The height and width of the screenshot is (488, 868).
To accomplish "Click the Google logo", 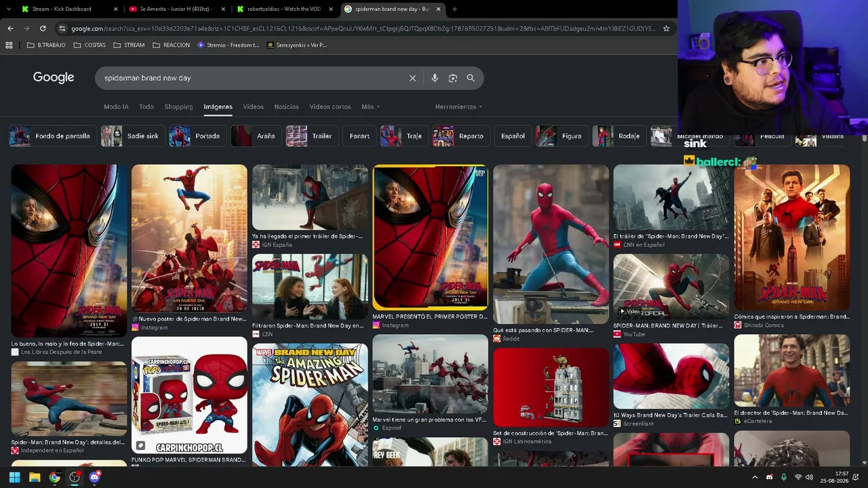I will point(54,77).
